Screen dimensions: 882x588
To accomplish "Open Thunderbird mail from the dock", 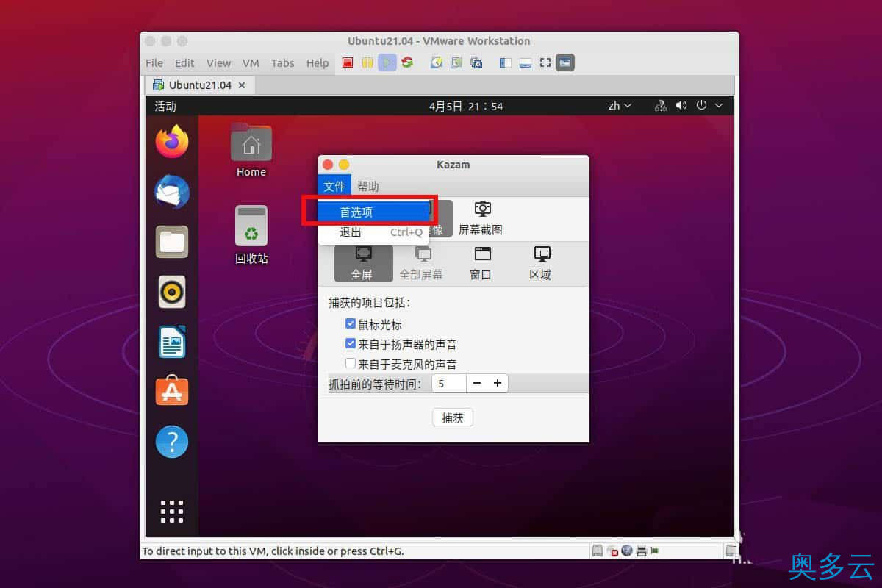I will (x=171, y=192).
